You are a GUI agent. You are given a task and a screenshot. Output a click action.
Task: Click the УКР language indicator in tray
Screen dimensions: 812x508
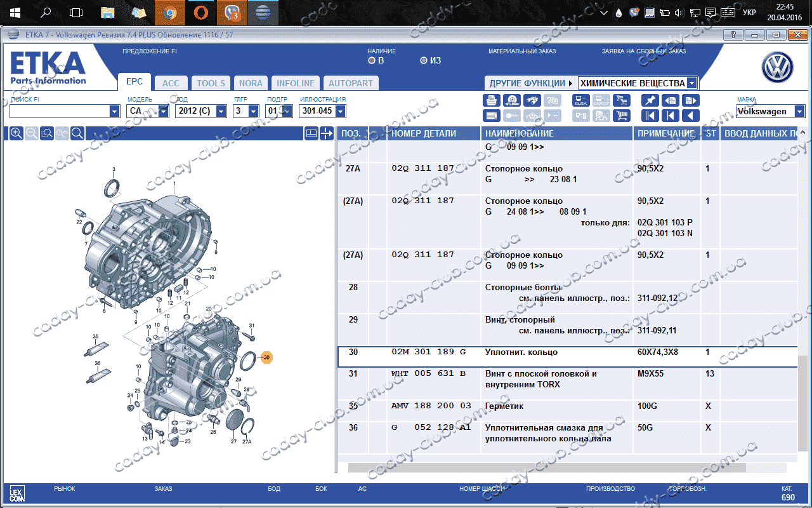[749, 12]
